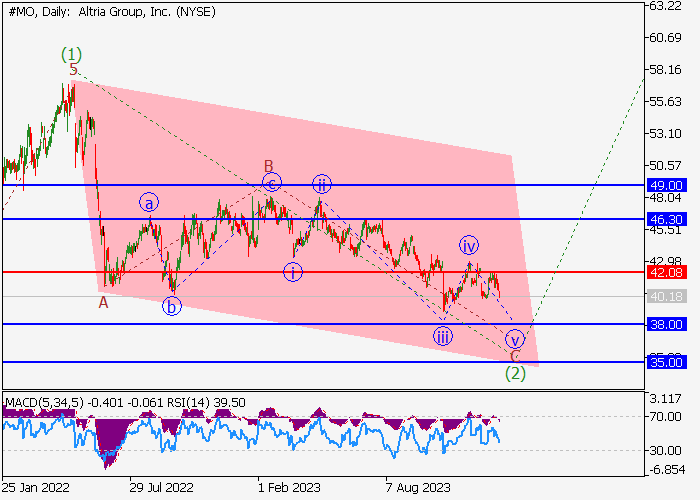Click the red 42.08 price level label

[667, 272]
